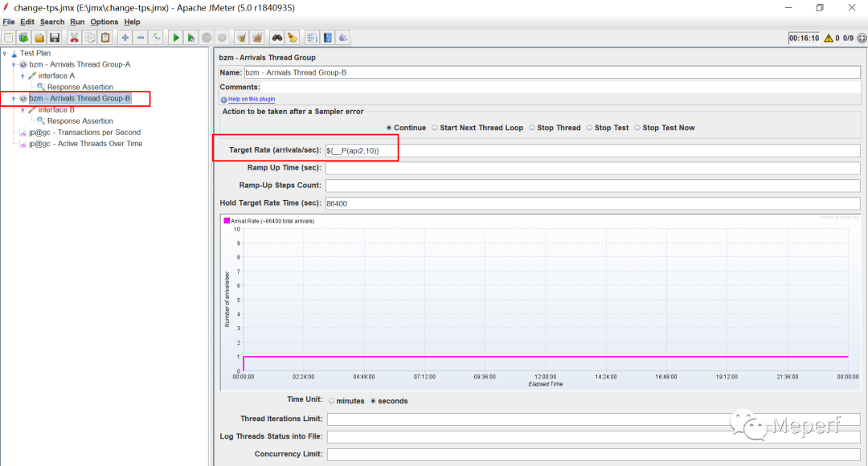This screenshot has width=868, height=466.
Task: Click the Hold Target Rate Time field
Action: point(593,203)
